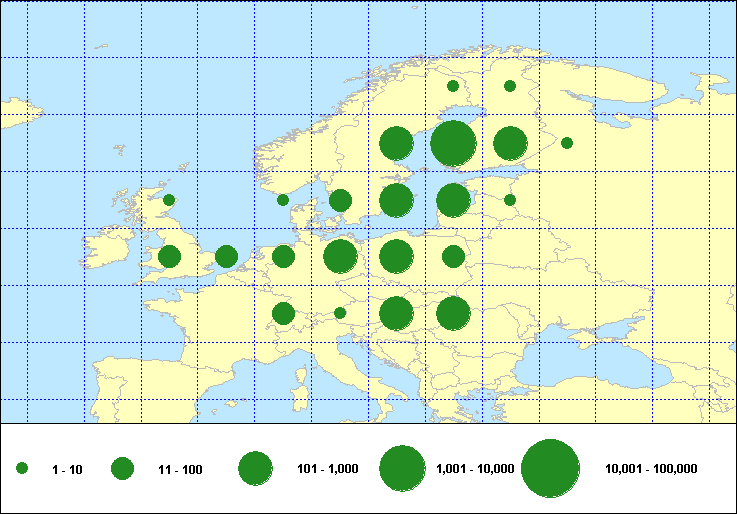Click the large circle on Sweden's east coast
Screen dimensions: 737x514
396,143
